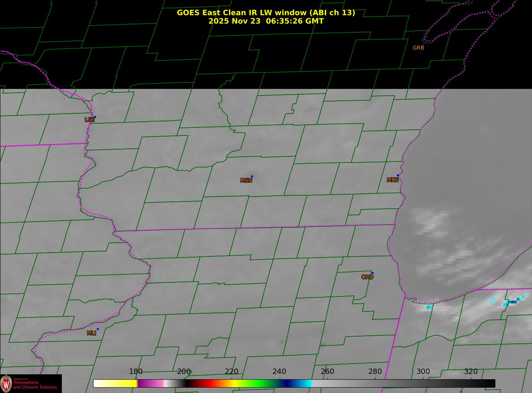
Task: Select the GRB station label
Action: 418,48
